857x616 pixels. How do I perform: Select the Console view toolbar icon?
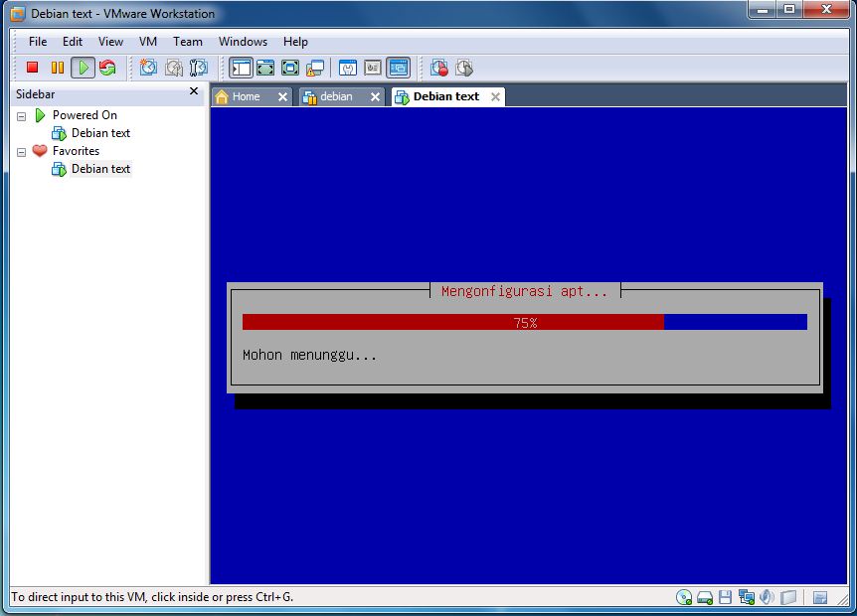click(x=398, y=68)
